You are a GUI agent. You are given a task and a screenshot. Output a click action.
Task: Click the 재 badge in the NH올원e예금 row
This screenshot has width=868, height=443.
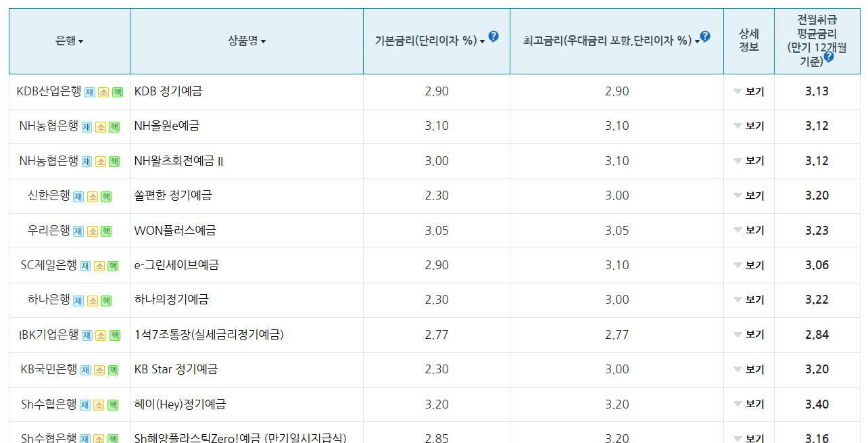[87, 127]
